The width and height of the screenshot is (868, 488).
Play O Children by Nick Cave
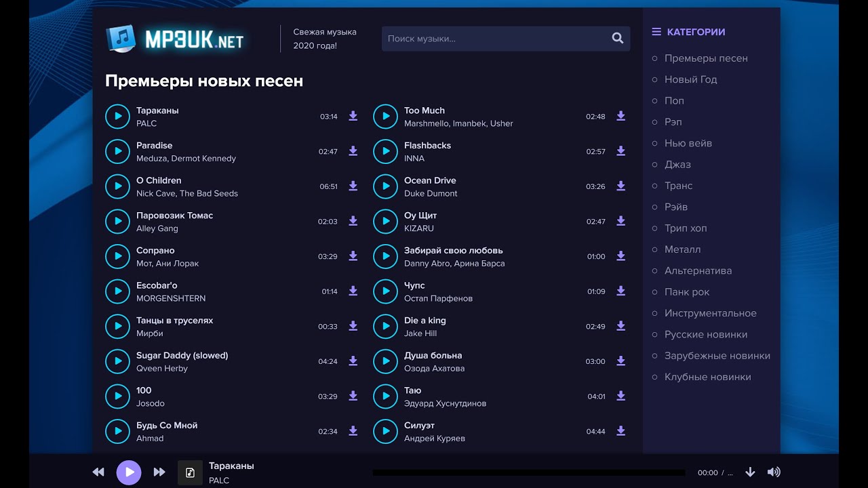pyautogui.click(x=117, y=186)
